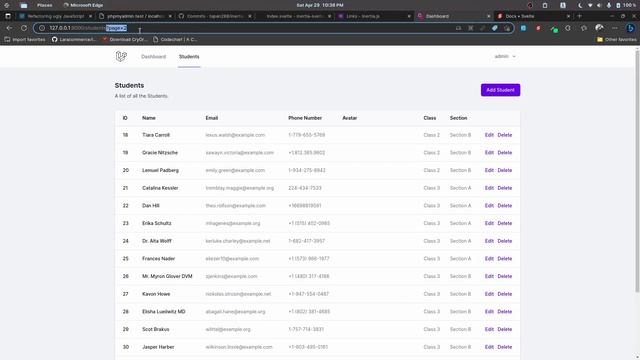This screenshot has height=360, width=640.
Task: Open the Microsoft Edge app menu
Action: [x=83, y=5]
